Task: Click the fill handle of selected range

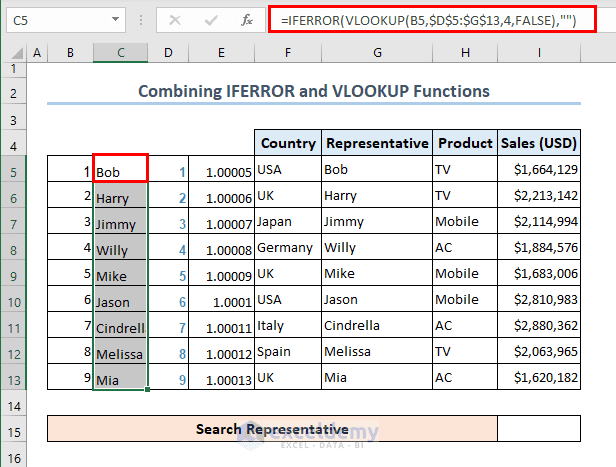Action: (x=147, y=389)
